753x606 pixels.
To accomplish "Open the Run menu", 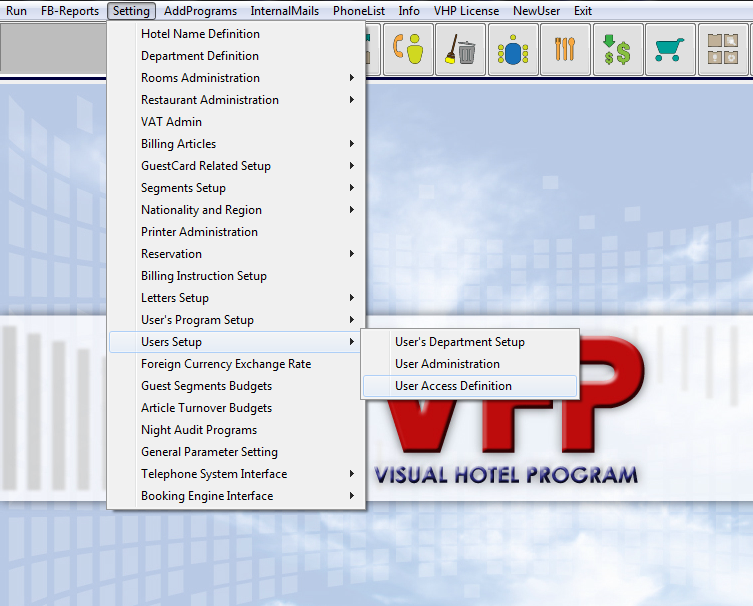I will 16,11.
